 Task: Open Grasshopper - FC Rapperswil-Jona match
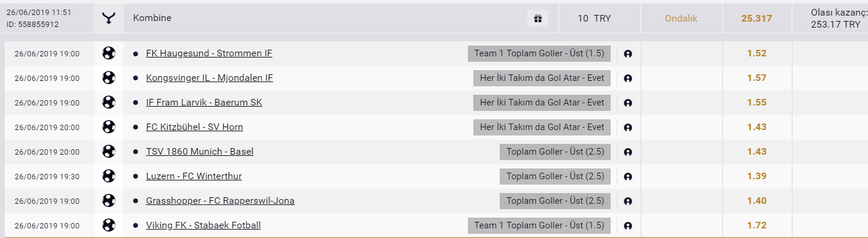tap(220, 201)
